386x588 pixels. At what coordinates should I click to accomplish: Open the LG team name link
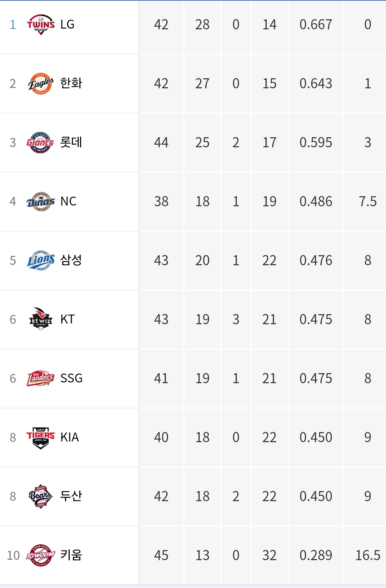(68, 24)
